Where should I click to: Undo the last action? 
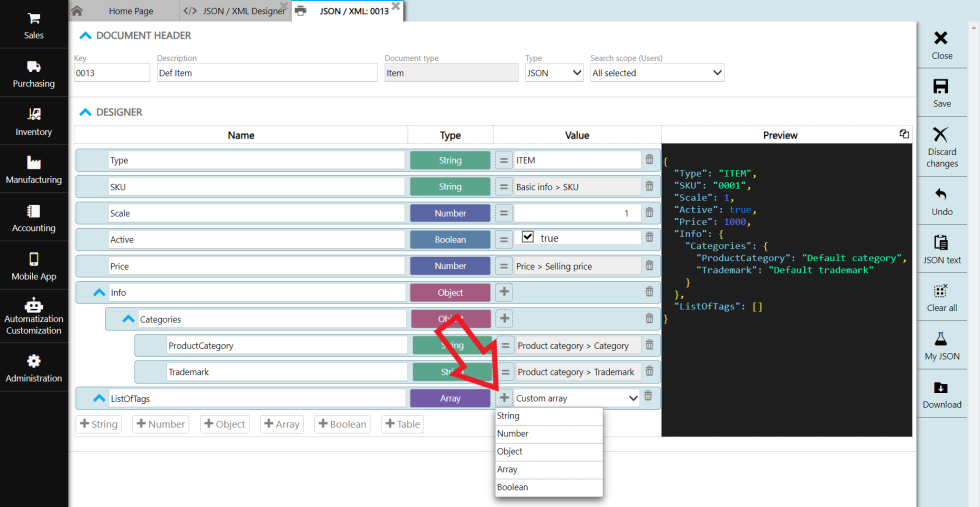pyautogui.click(x=941, y=201)
